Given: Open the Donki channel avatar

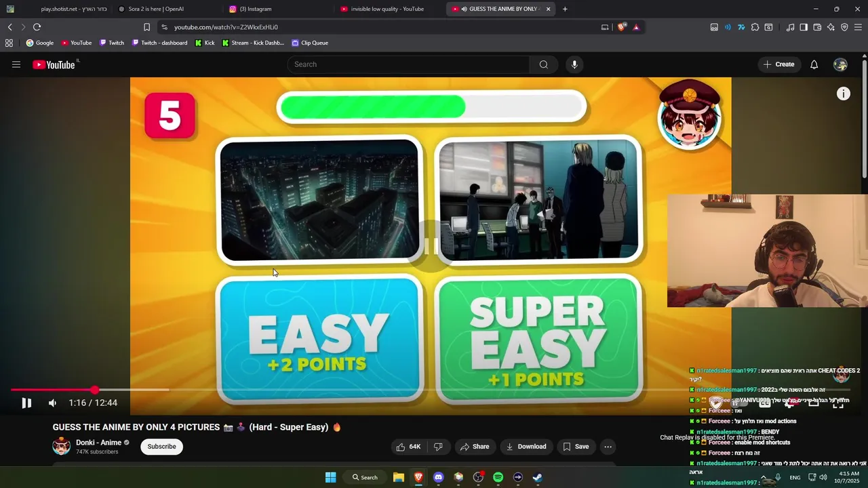Looking at the screenshot, I should coord(62,446).
